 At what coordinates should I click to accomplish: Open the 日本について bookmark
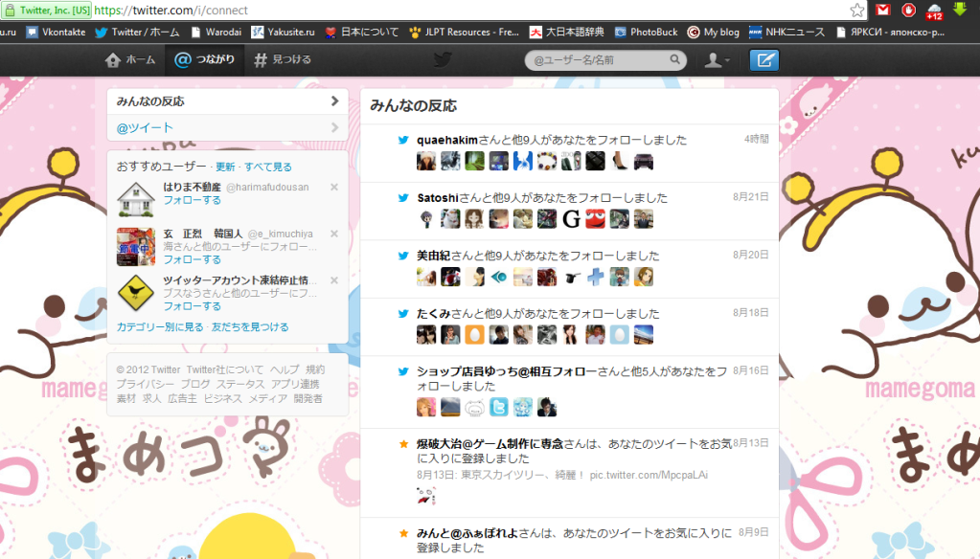362,32
